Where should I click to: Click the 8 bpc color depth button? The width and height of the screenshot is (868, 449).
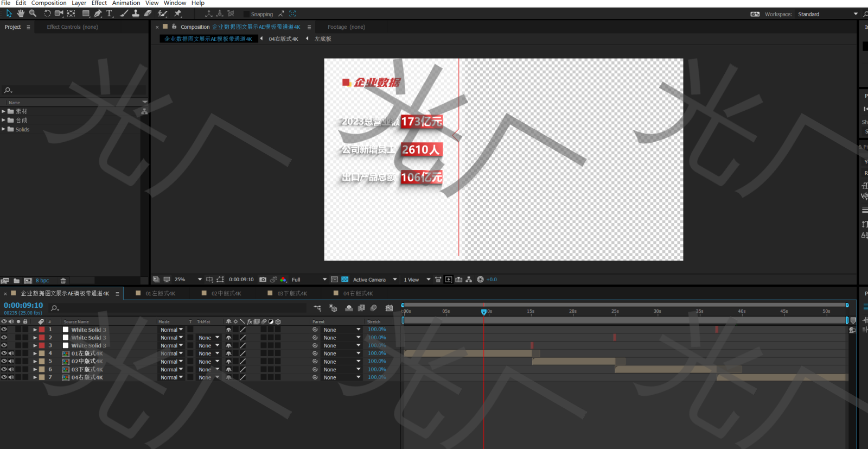click(x=42, y=281)
